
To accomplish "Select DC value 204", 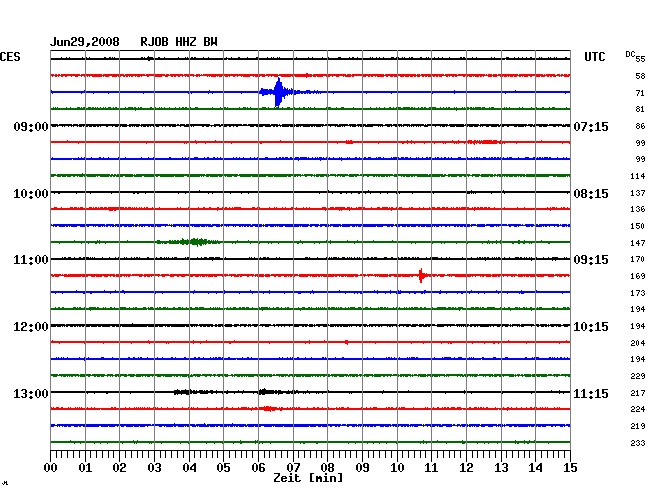I will [638, 343].
